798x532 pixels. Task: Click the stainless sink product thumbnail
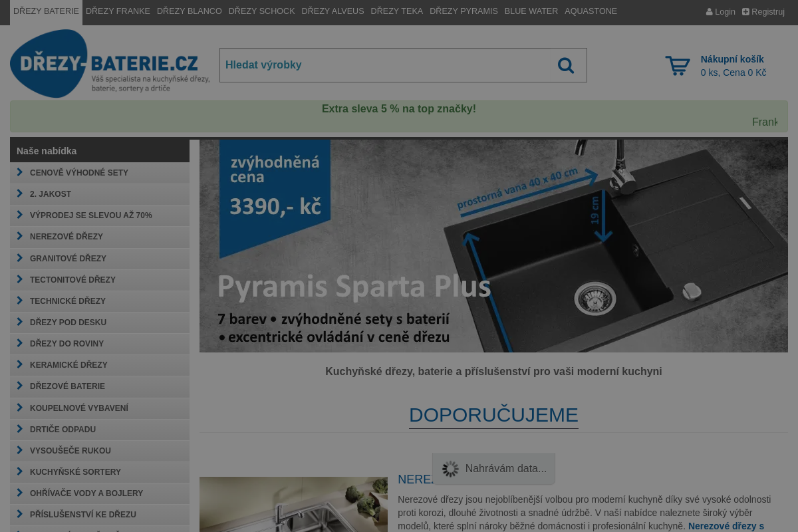293,504
